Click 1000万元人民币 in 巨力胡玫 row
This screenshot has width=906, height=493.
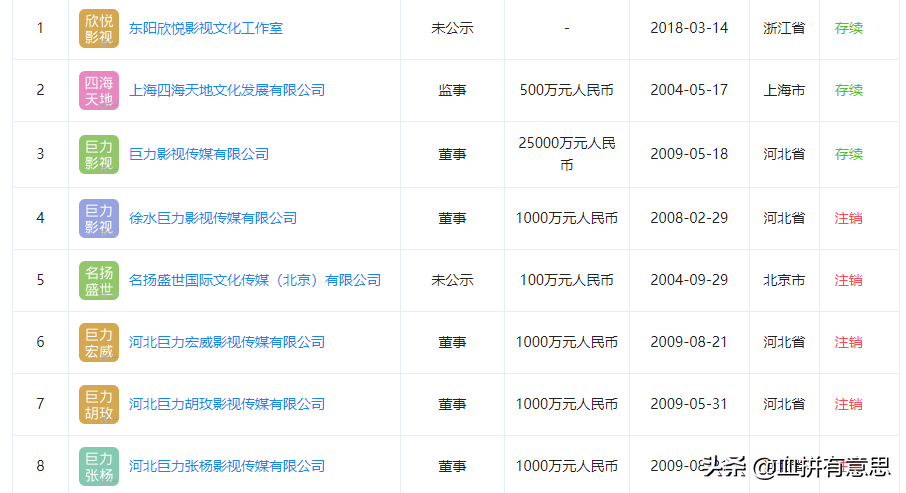point(566,404)
